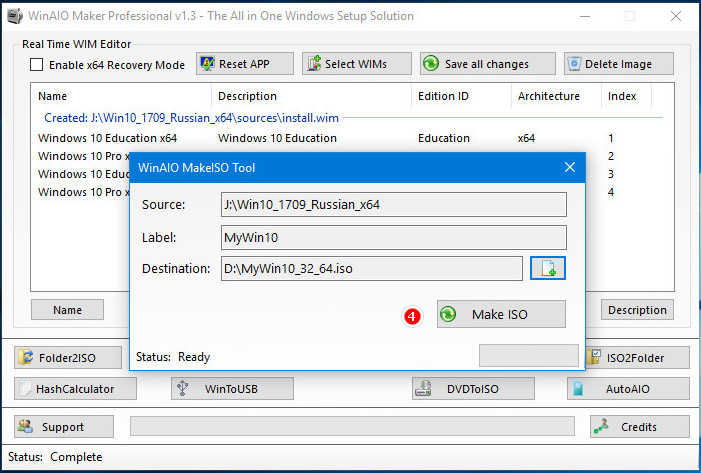
Task: Browse for destination ISO file icon
Action: tap(548, 268)
